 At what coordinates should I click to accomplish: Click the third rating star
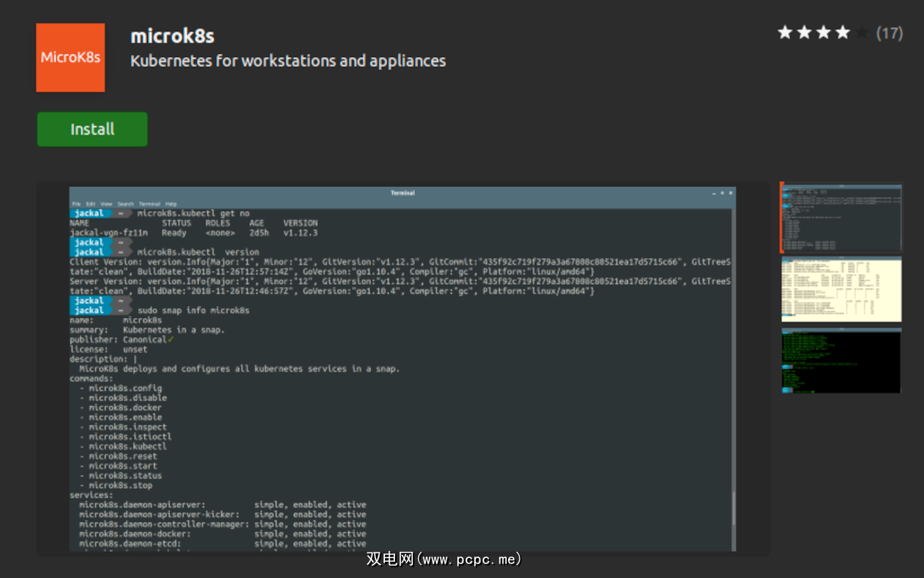pyautogui.click(x=823, y=32)
